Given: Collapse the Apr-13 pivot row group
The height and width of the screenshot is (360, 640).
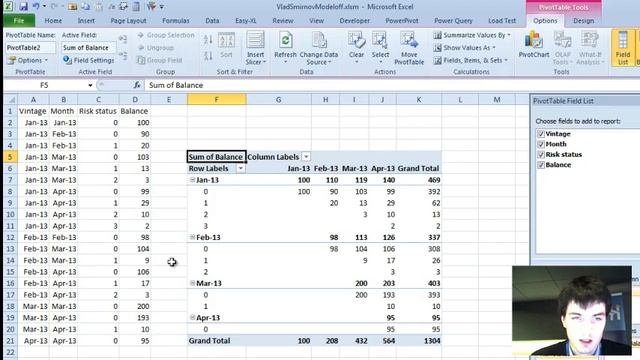Looking at the screenshot, I should pyautogui.click(x=192, y=317).
